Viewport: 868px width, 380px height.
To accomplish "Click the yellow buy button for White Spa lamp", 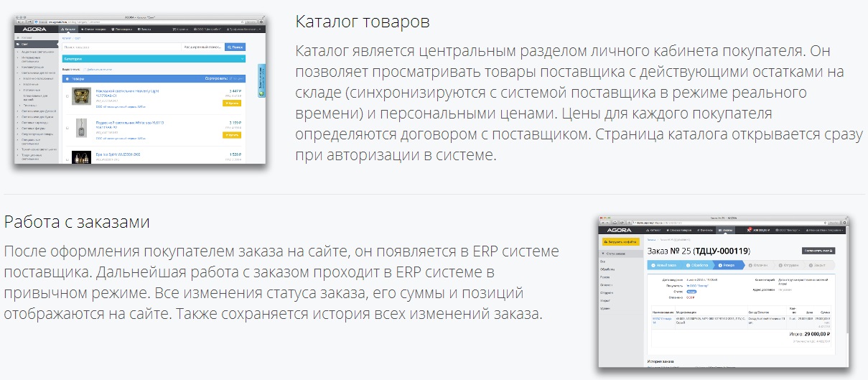I will click(232, 135).
